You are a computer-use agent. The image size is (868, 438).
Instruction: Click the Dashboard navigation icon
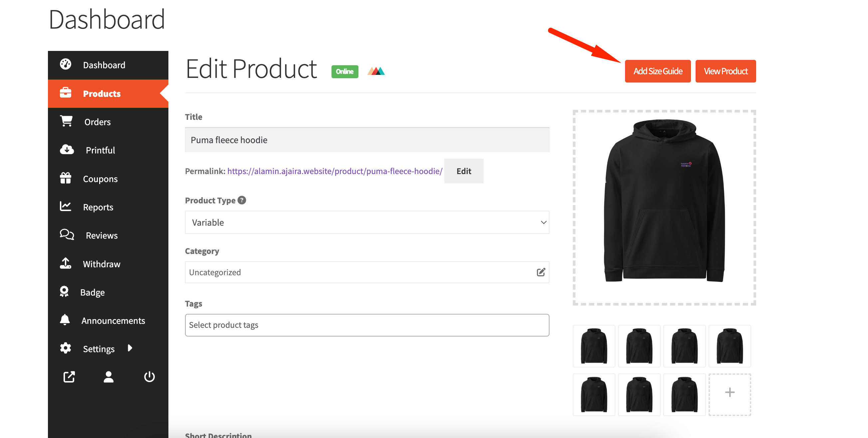point(66,64)
